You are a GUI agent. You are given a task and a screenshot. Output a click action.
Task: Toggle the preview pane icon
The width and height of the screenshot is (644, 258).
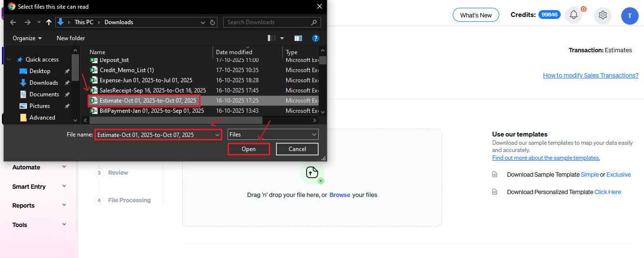(298, 38)
